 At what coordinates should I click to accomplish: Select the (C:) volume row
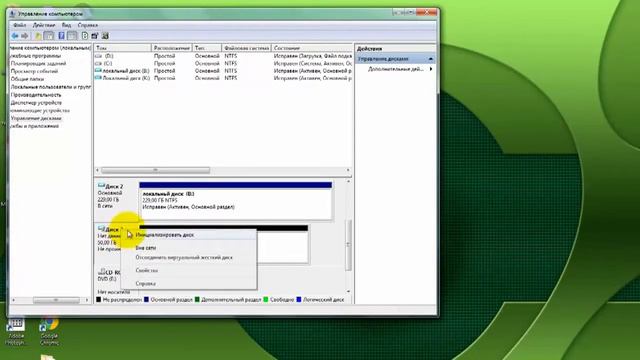click(x=223, y=63)
